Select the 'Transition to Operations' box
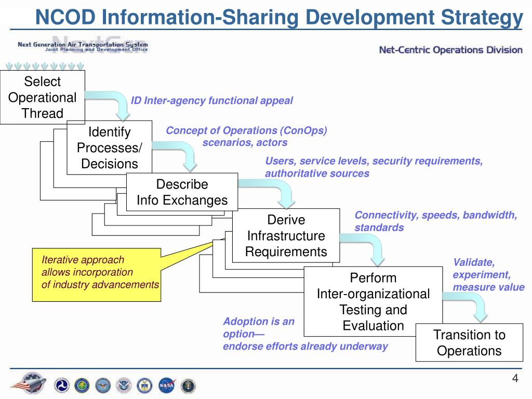Screen dimensions: 532x399 (x=469, y=342)
